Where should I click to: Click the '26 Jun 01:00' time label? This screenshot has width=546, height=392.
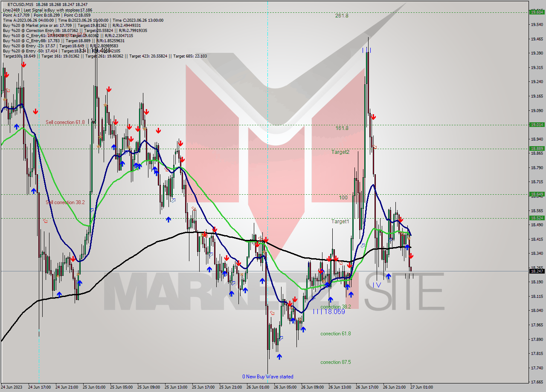(257, 387)
